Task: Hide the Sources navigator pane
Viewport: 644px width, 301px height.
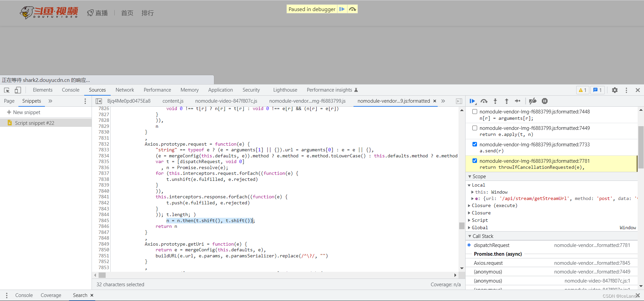Action: coord(99,101)
